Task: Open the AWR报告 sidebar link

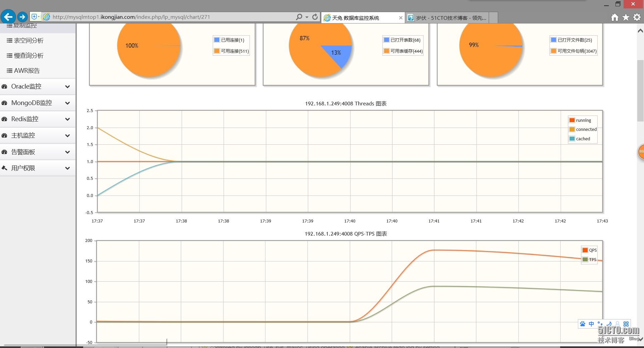Action: click(x=27, y=71)
